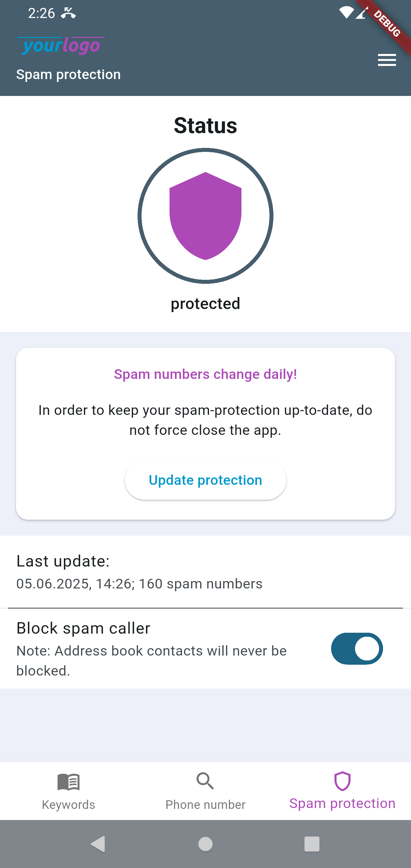Select the Spam protection tab label
The height and width of the screenshot is (868, 411).
pyautogui.click(x=342, y=803)
